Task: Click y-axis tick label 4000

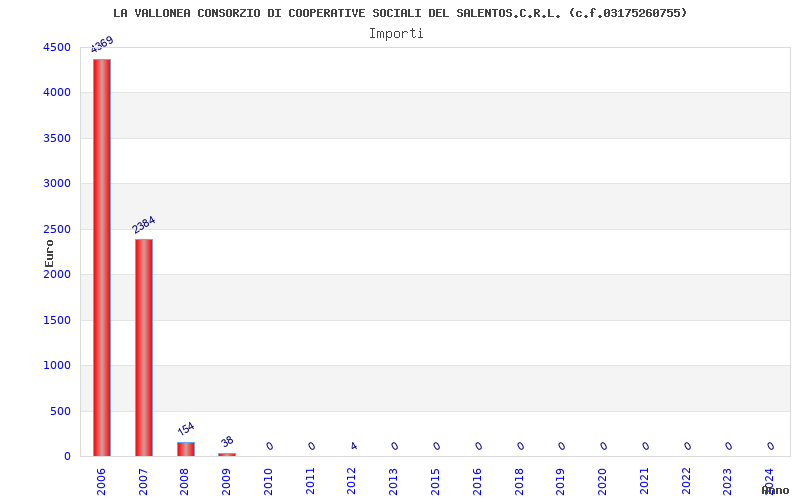Action: click(57, 92)
